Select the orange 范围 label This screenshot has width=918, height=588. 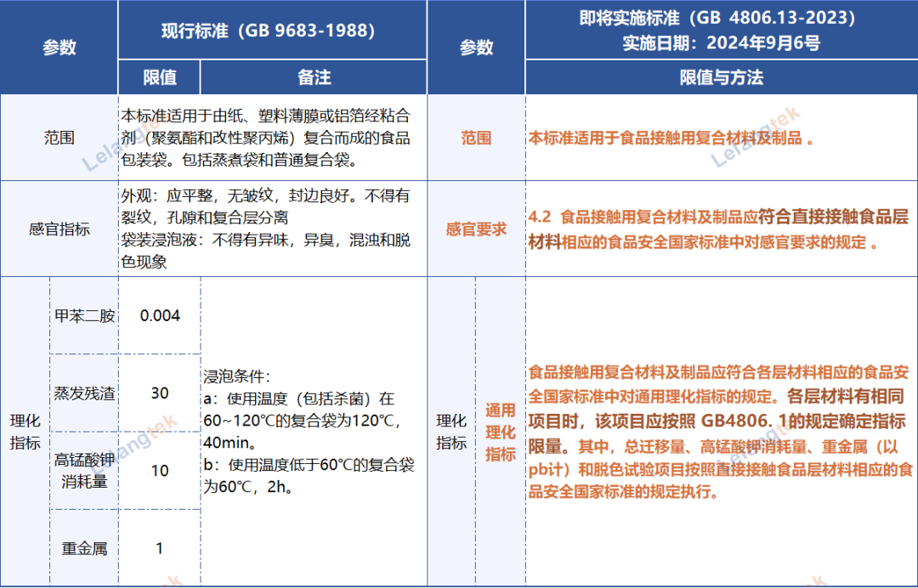(x=476, y=138)
